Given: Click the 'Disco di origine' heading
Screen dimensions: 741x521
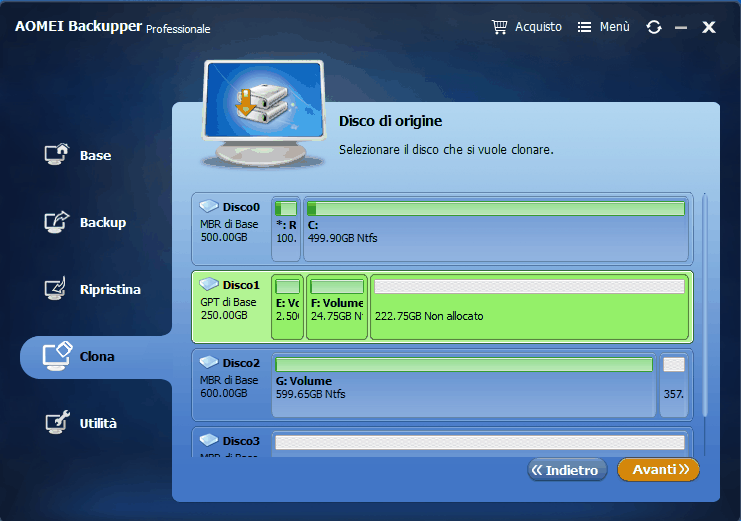Looking at the screenshot, I should tap(390, 121).
